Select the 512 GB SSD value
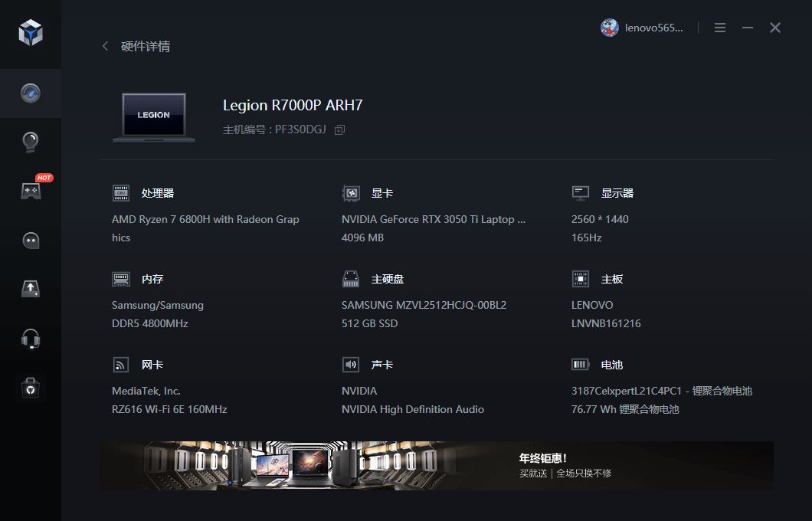The image size is (812, 521). [x=370, y=323]
